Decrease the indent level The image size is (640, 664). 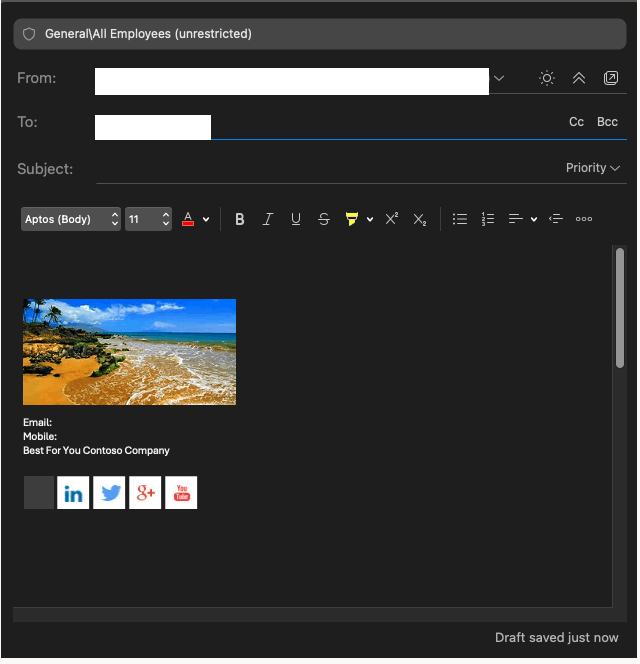tap(556, 219)
